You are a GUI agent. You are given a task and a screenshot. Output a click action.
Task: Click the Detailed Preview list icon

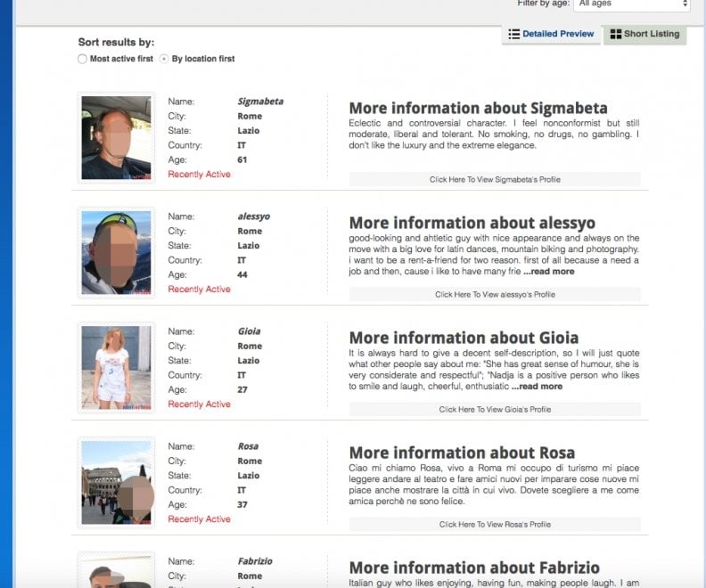[x=514, y=34]
